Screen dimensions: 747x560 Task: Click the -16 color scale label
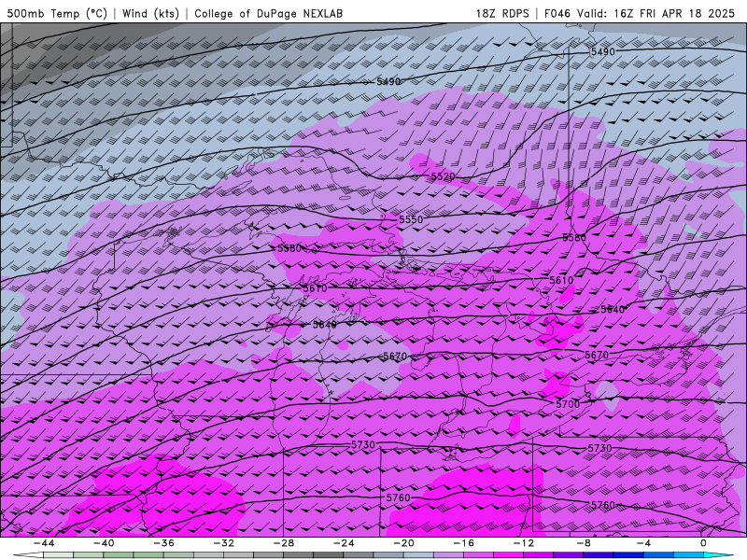tap(463, 543)
